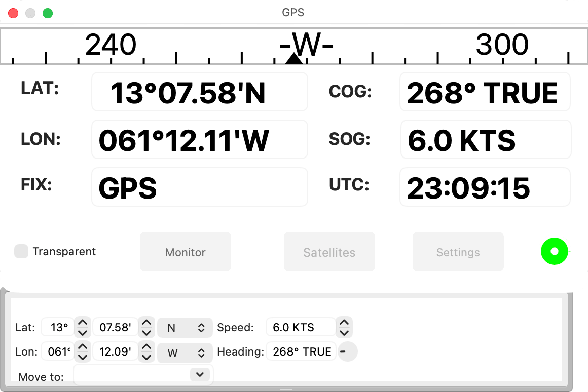Increase longitude degrees with up arrow
Image resolution: width=588 pixels, height=392 pixels.
pyautogui.click(x=83, y=347)
